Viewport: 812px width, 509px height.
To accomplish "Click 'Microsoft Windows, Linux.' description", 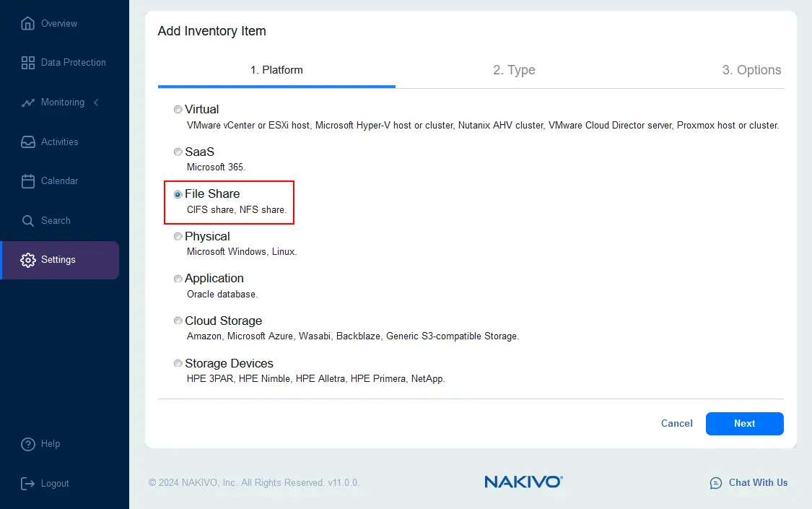I will pos(242,252).
